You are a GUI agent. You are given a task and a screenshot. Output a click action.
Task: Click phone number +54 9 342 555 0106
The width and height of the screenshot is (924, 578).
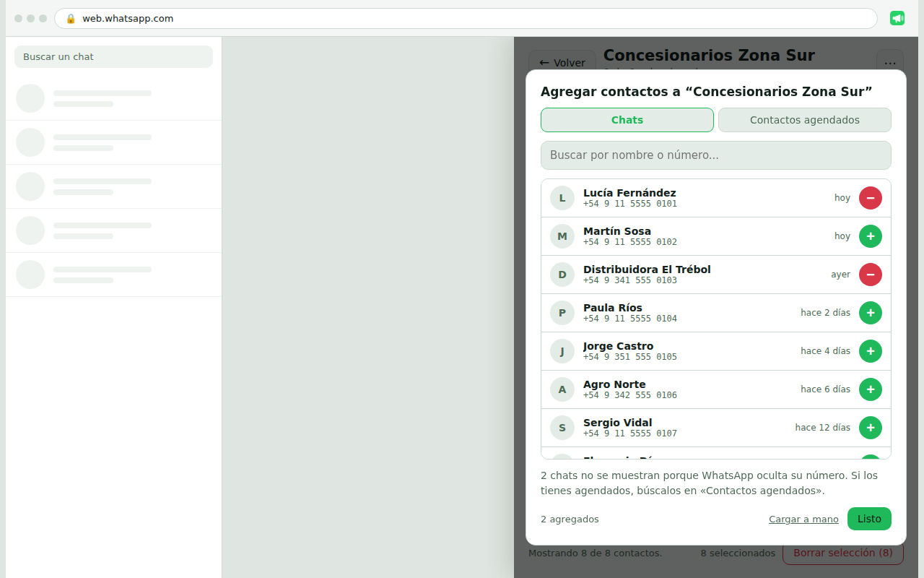pos(630,395)
